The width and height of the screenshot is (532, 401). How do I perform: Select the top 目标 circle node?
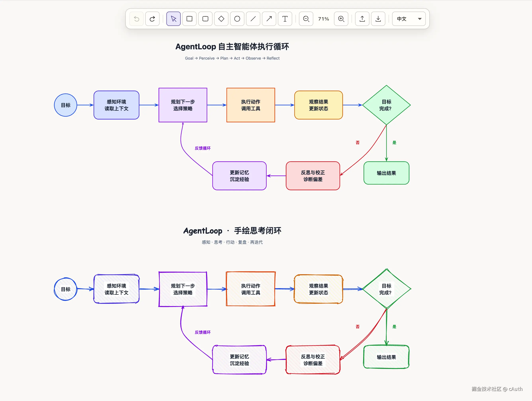pos(66,105)
